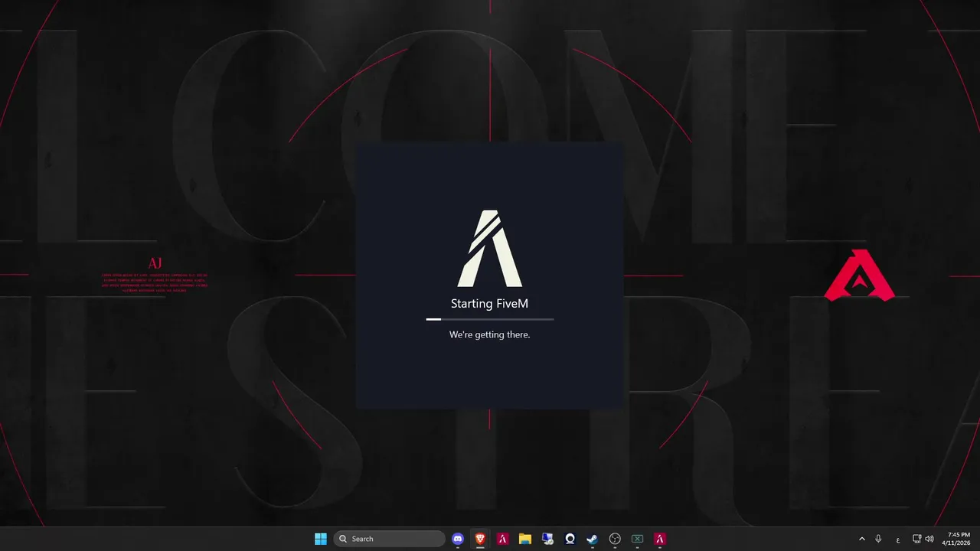Image resolution: width=980 pixels, height=551 pixels.
Task: Open the green X app in the taskbar
Action: 637,539
